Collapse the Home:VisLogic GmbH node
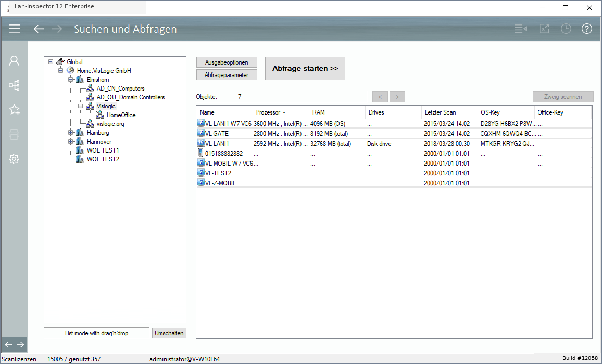The image size is (602, 364). [60, 71]
